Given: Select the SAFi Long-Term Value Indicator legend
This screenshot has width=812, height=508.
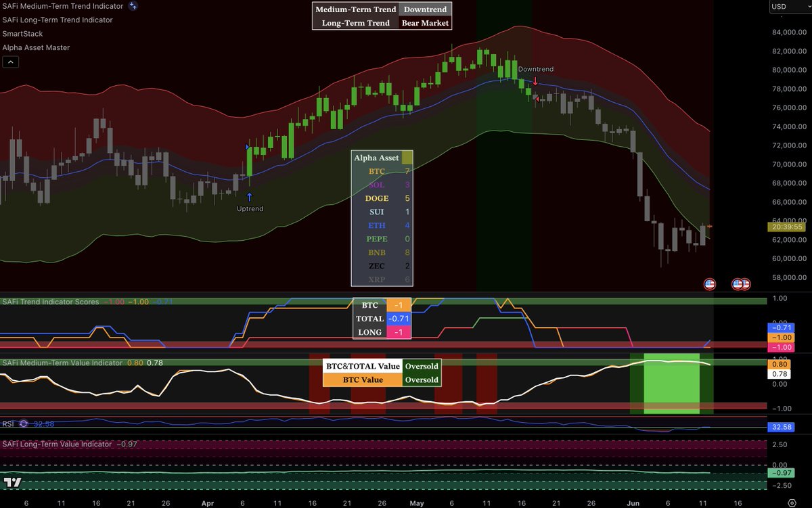Looking at the screenshot, I should pyautogui.click(x=58, y=444).
